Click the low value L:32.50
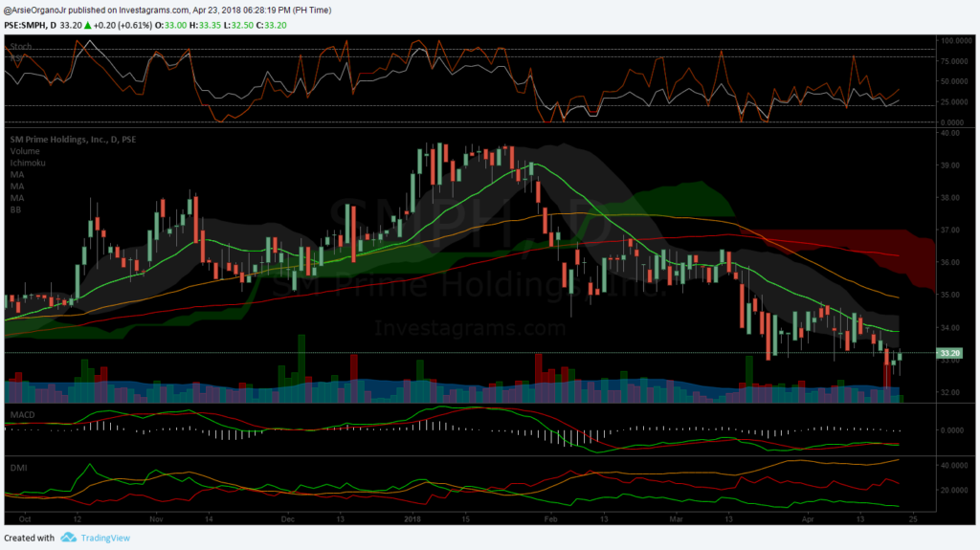The image size is (980, 550). (x=238, y=25)
